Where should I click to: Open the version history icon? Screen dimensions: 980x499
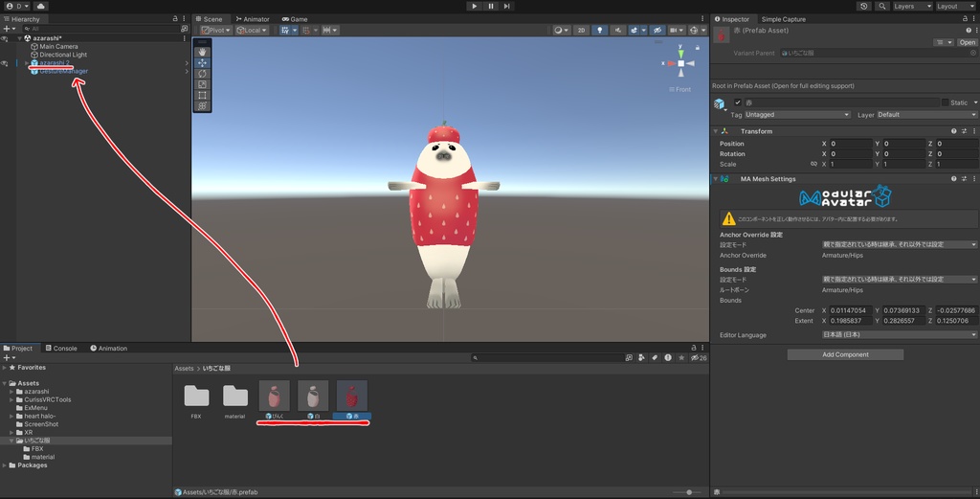pyautogui.click(x=864, y=7)
